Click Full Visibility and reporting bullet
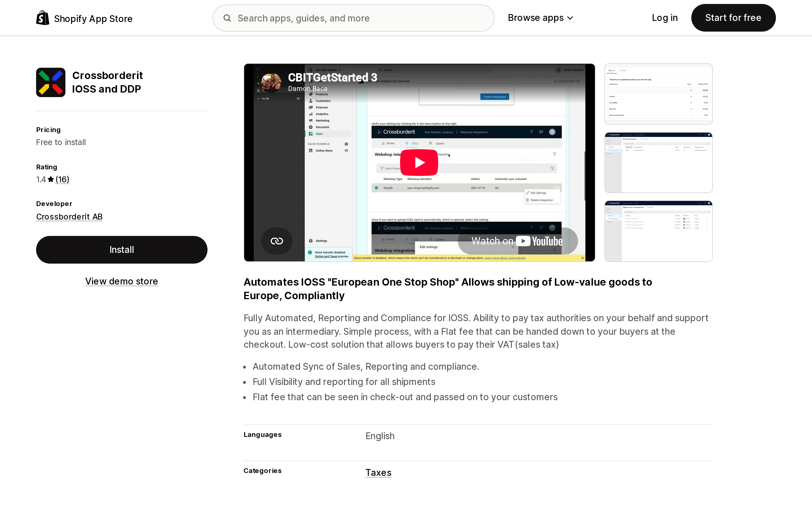This screenshot has width=812, height=508. tap(344, 382)
